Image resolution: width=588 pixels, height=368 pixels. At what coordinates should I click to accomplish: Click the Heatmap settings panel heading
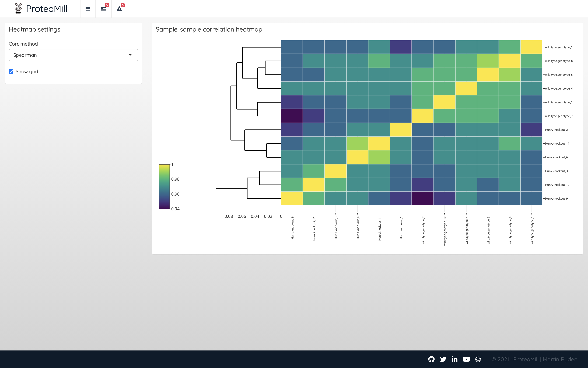(x=34, y=29)
